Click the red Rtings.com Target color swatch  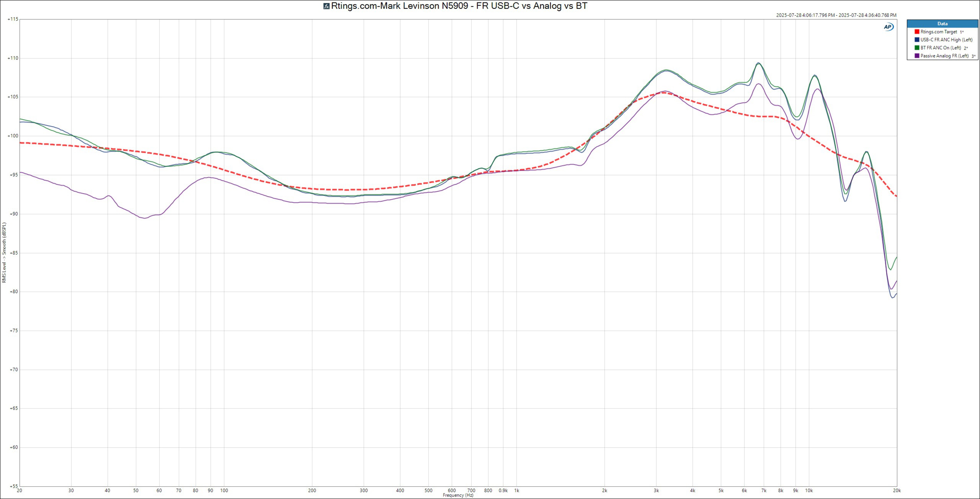tap(917, 32)
